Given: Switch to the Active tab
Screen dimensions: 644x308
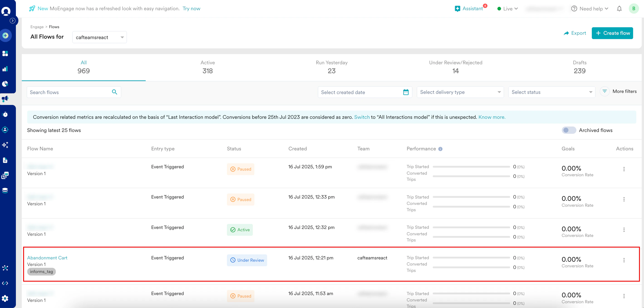Looking at the screenshot, I should pyautogui.click(x=207, y=67).
